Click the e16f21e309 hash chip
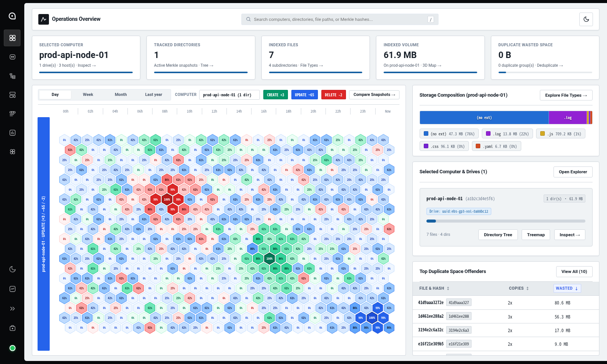The width and height of the screenshot is (607, 364). click(459, 344)
